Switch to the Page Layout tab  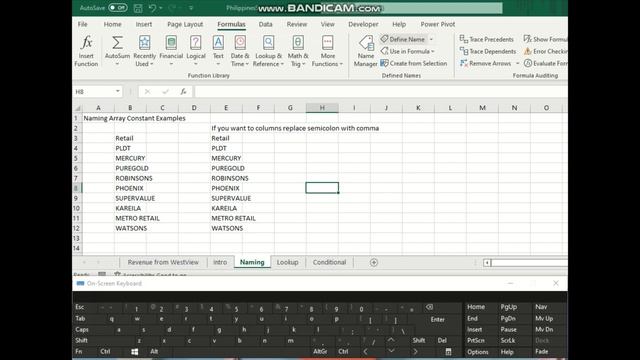coord(185,24)
